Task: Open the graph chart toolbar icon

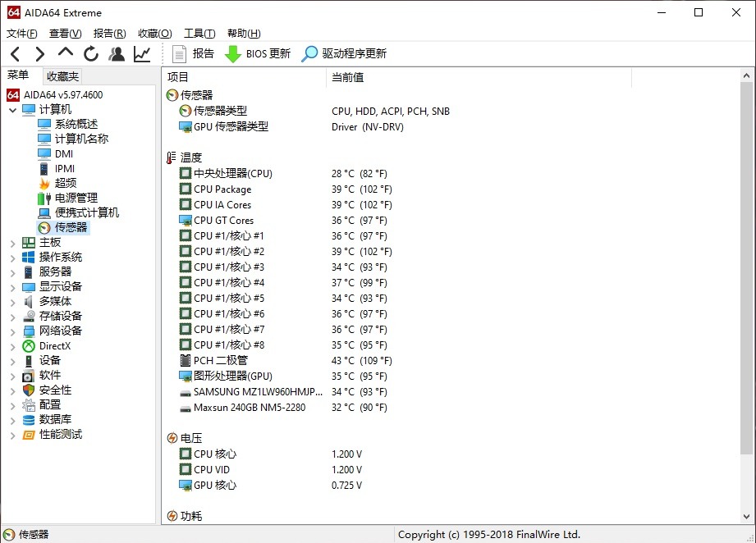Action: (x=142, y=54)
